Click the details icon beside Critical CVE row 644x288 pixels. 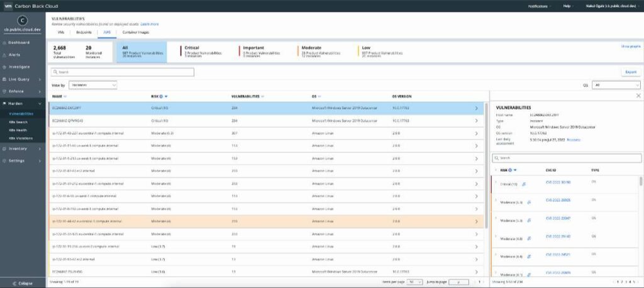[x=524, y=184]
